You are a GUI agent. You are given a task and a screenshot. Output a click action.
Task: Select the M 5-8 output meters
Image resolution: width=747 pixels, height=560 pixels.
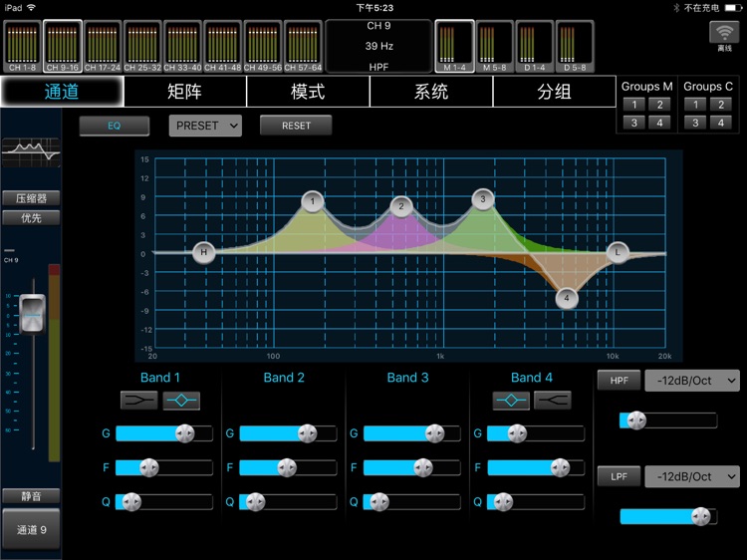[494, 46]
